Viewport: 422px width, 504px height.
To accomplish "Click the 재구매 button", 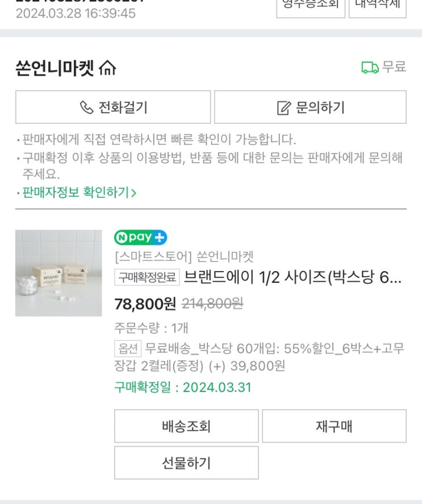I will [x=334, y=426].
